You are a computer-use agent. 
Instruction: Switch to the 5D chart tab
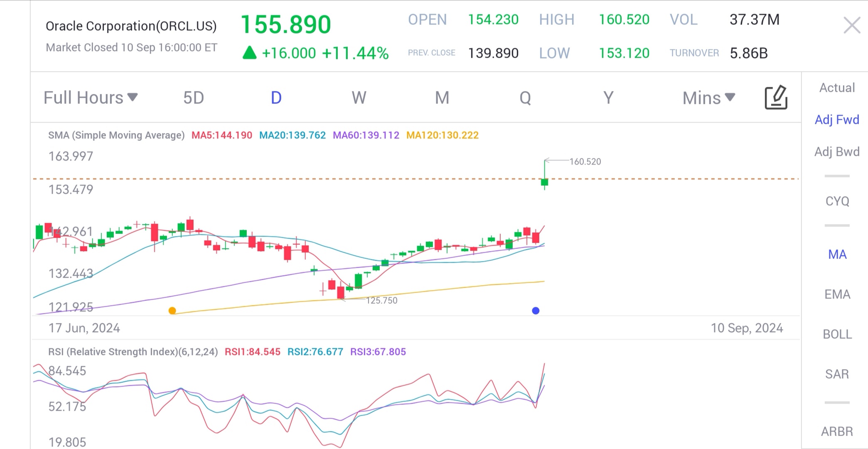(x=194, y=98)
